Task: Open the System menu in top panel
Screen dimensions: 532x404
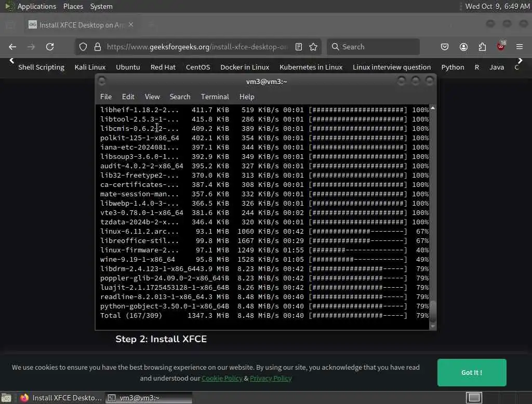Action: pyautogui.click(x=101, y=6)
